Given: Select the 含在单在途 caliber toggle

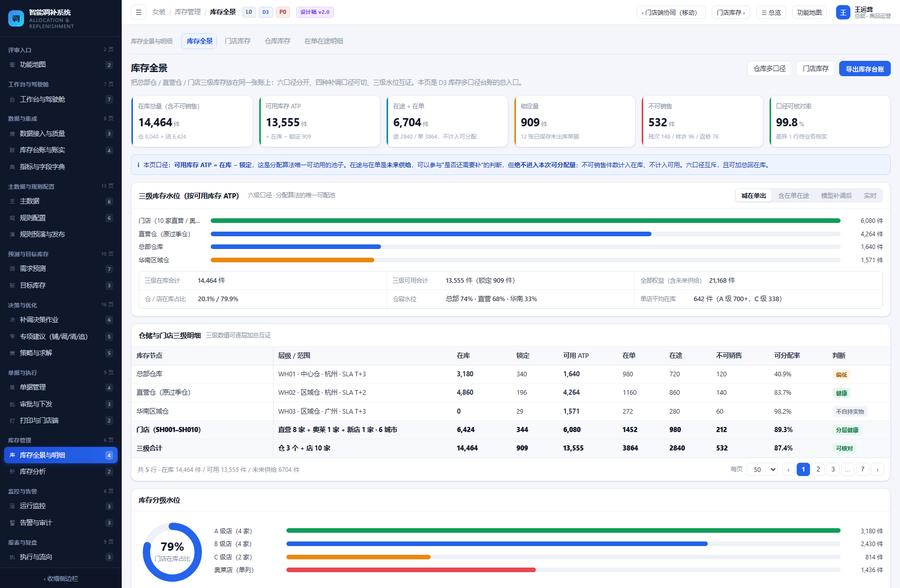Looking at the screenshot, I should (794, 196).
